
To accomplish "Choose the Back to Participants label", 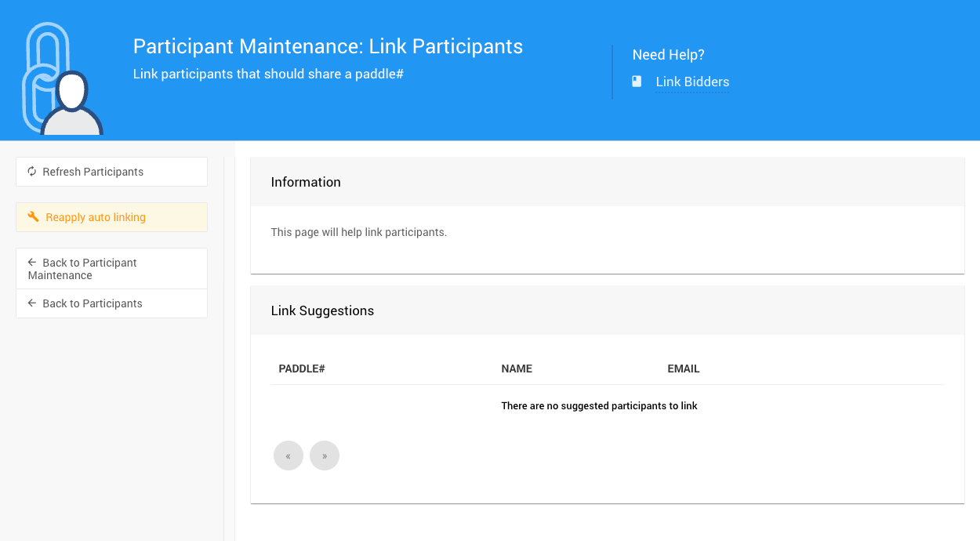I will [x=93, y=303].
